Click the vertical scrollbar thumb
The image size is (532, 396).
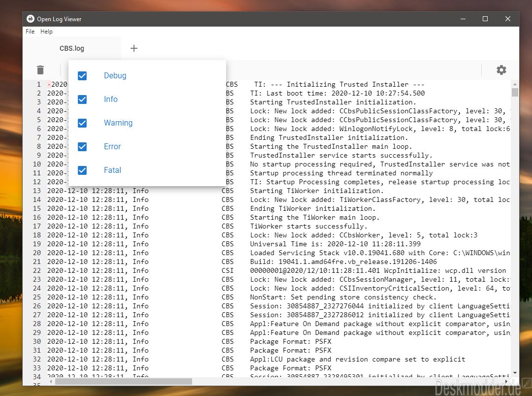click(515, 92)
